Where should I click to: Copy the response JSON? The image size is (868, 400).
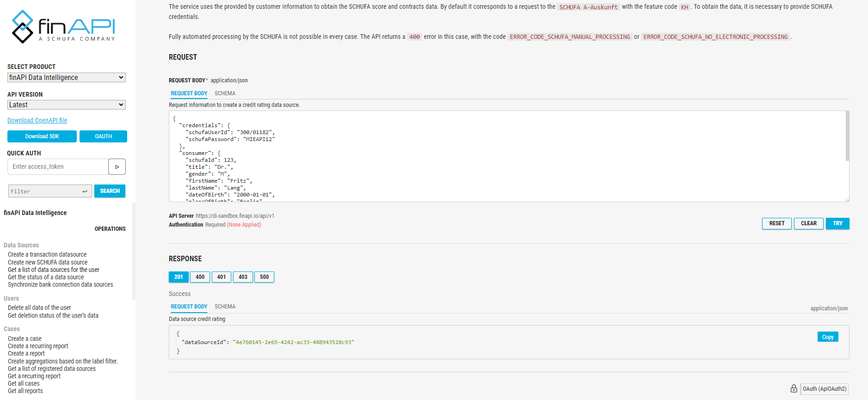(x=827, y=337)
